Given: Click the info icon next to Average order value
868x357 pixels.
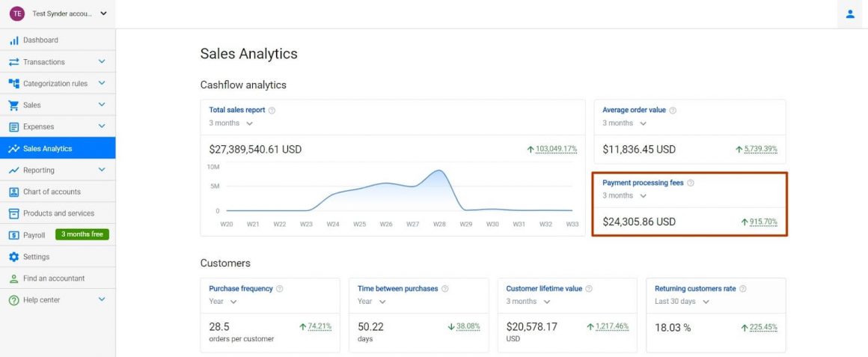Looking at the screenshot, I should coord(673,110).
